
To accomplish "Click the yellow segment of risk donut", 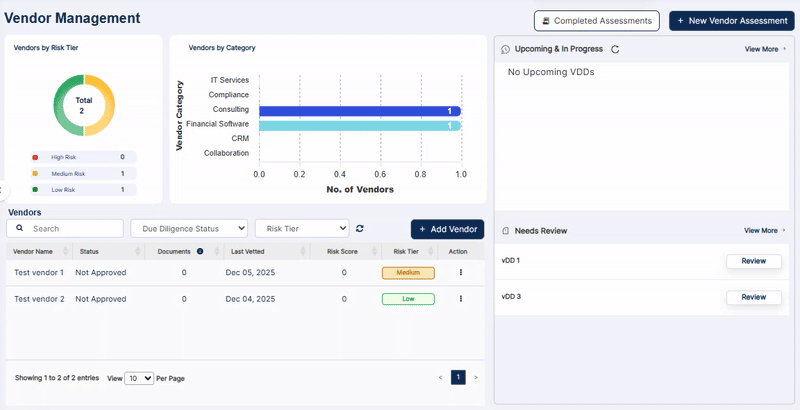I will click(109, 105).
